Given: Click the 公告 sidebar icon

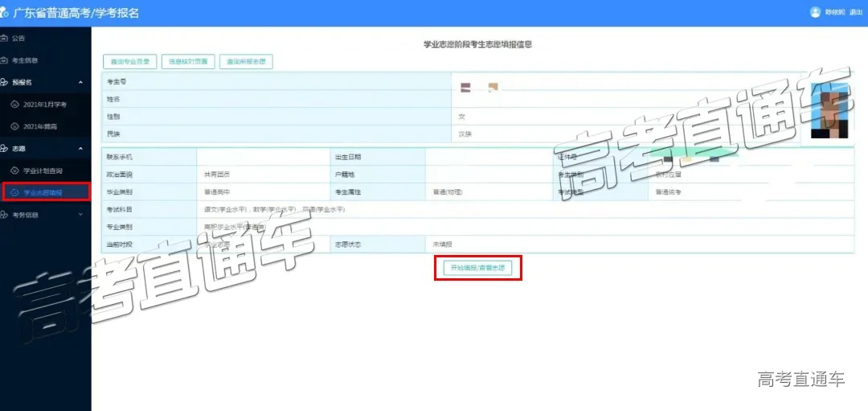Looking at the screenshot, I should 4,38.
